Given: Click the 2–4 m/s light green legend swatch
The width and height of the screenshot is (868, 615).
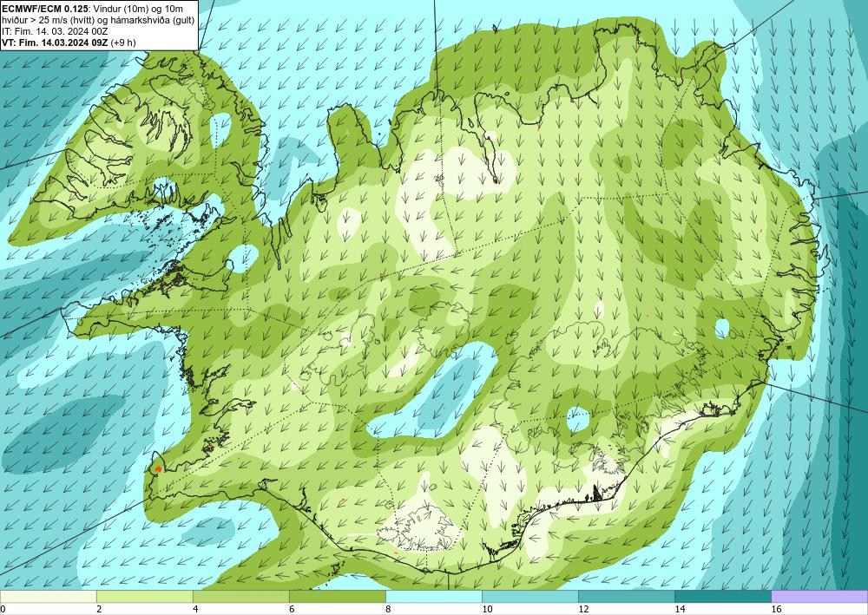Looking at the screenshot, I should [x=144, y=597].
